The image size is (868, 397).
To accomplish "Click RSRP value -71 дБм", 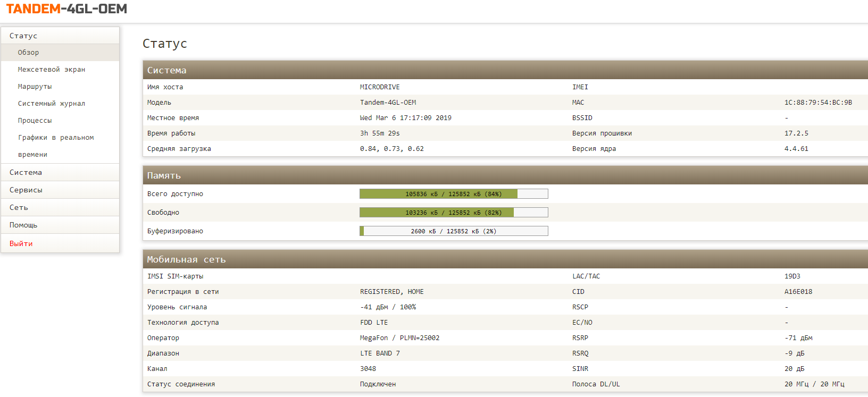I will point(798,338).
